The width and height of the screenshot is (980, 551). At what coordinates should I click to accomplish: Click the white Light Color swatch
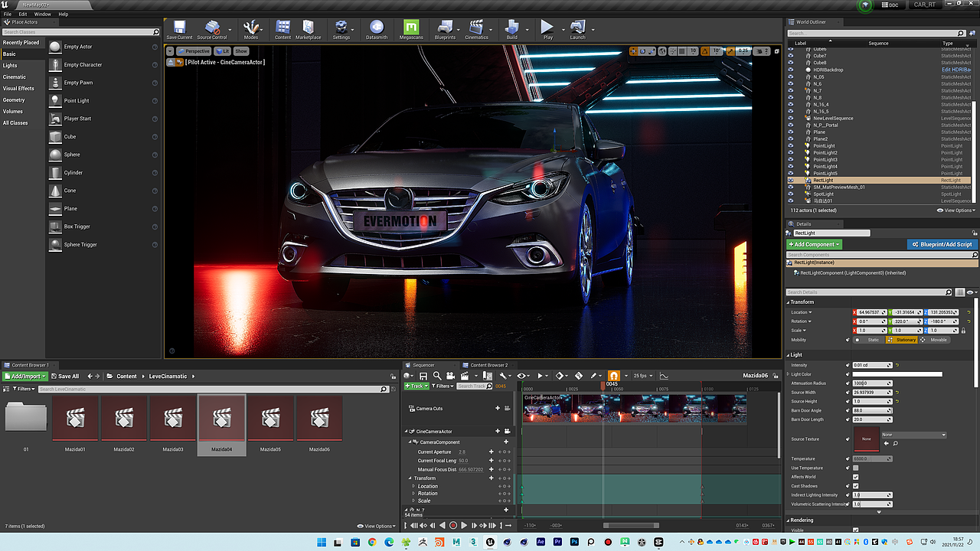(x=897, y=374)
